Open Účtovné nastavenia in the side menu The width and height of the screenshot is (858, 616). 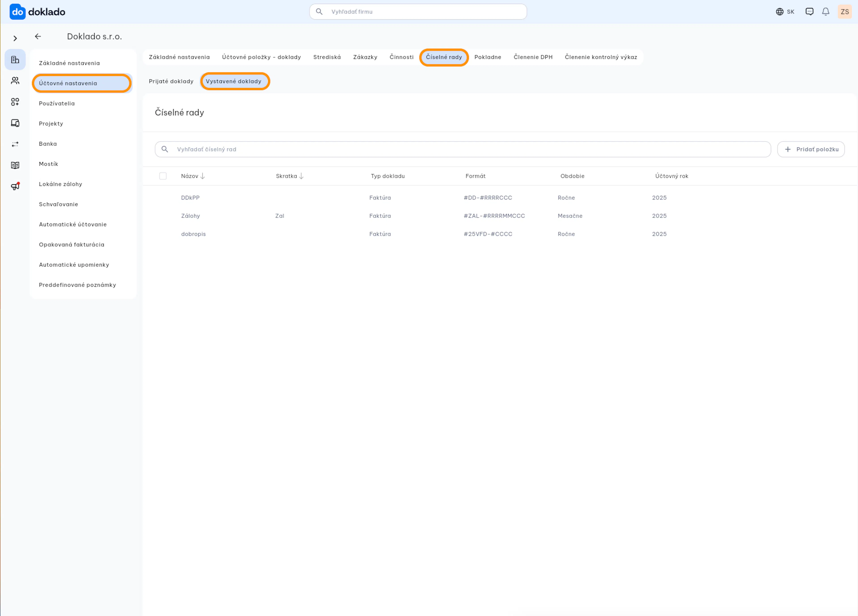click(82, 83)
